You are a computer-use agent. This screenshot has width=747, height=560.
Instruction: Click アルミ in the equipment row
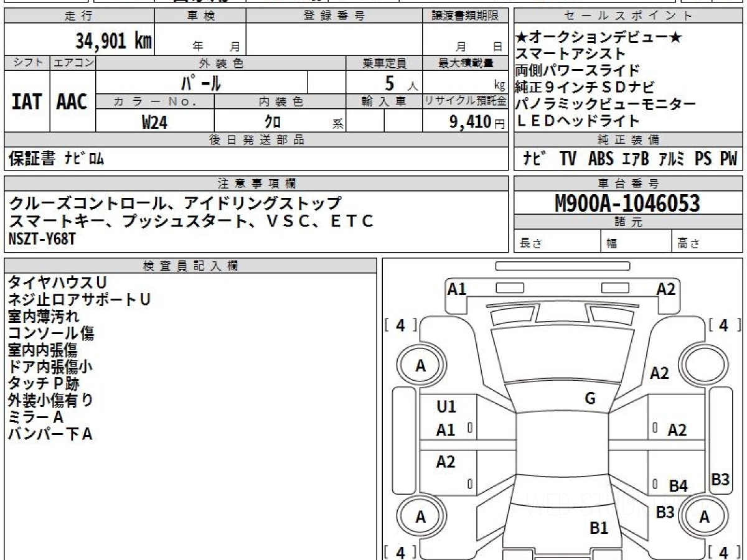click(671, 159)
